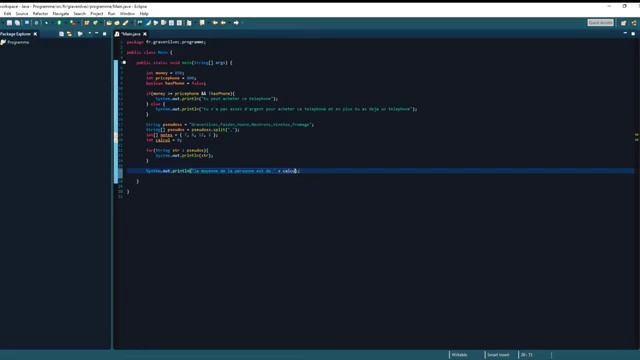The width and height of the screenshot is (640, 360).
Task: Open the Navigate menu
Action: pos(60,13)
